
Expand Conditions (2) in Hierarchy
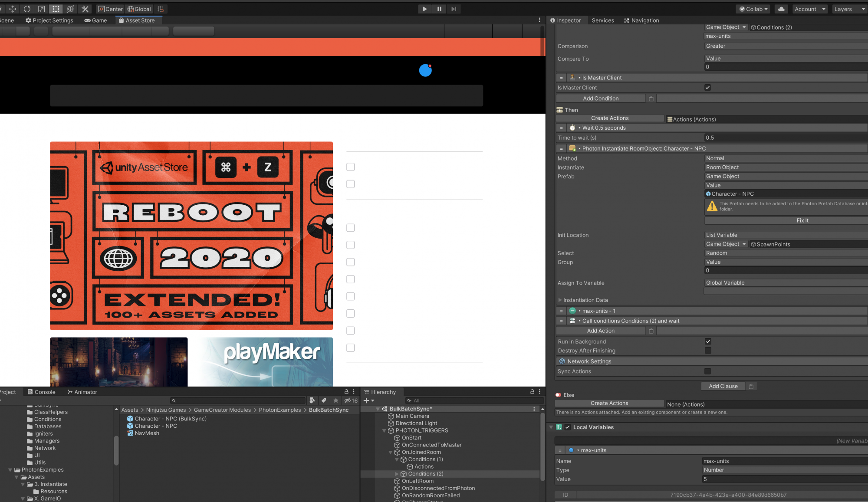pos(397,474)
